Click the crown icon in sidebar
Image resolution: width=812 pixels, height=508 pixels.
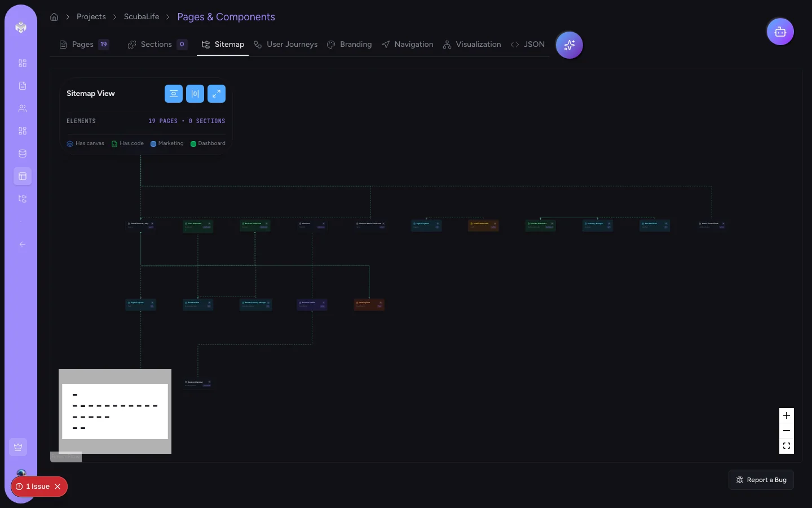click(x=18, y=447)
